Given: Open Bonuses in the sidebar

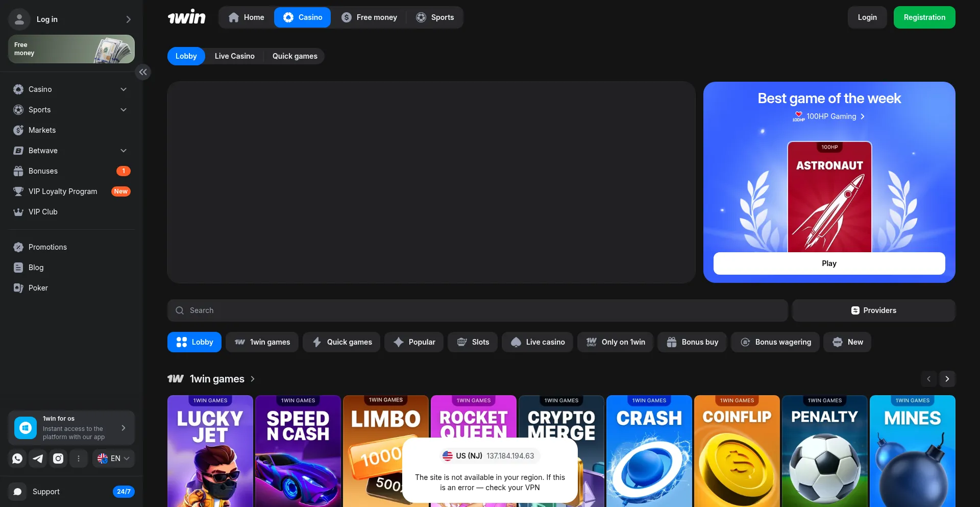Looking at the screenshot, I should coord(71,171).
